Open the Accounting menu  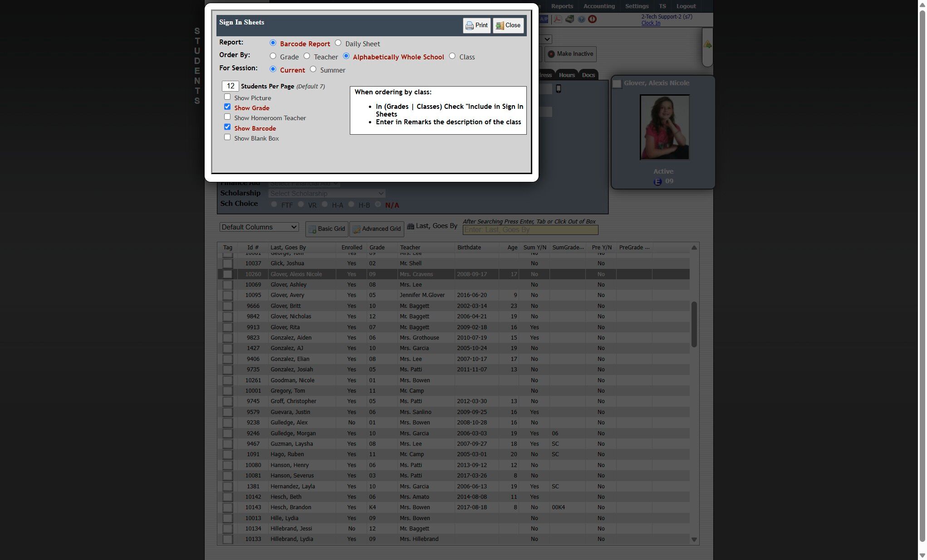pos(599,6)
